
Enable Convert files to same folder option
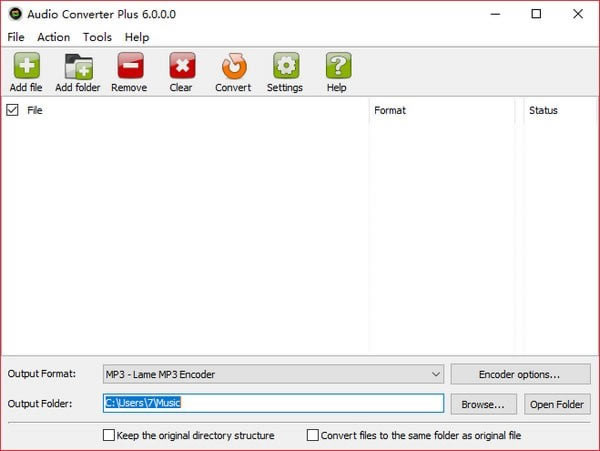coord(313,435)
